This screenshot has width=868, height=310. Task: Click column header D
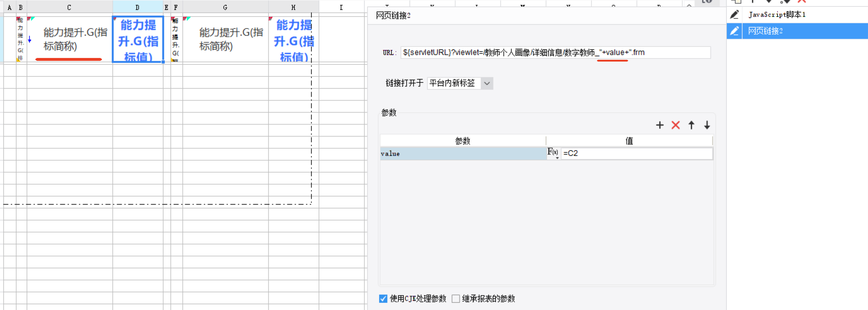point(138,7)
